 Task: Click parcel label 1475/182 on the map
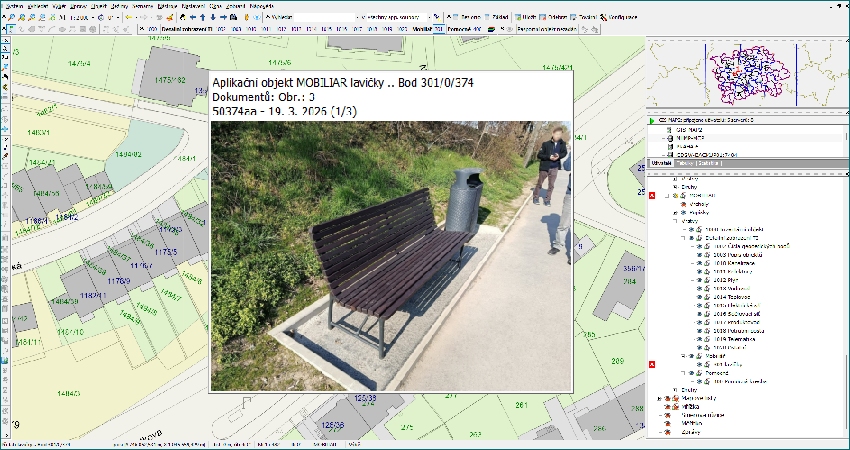coord(170,80)
